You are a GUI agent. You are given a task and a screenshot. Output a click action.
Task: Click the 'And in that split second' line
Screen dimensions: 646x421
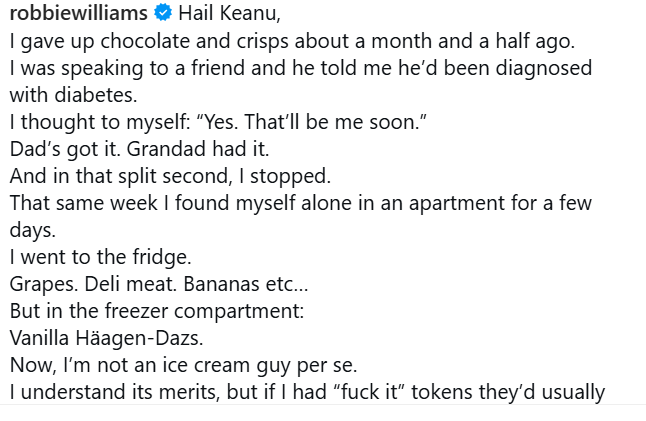(170, 176)
